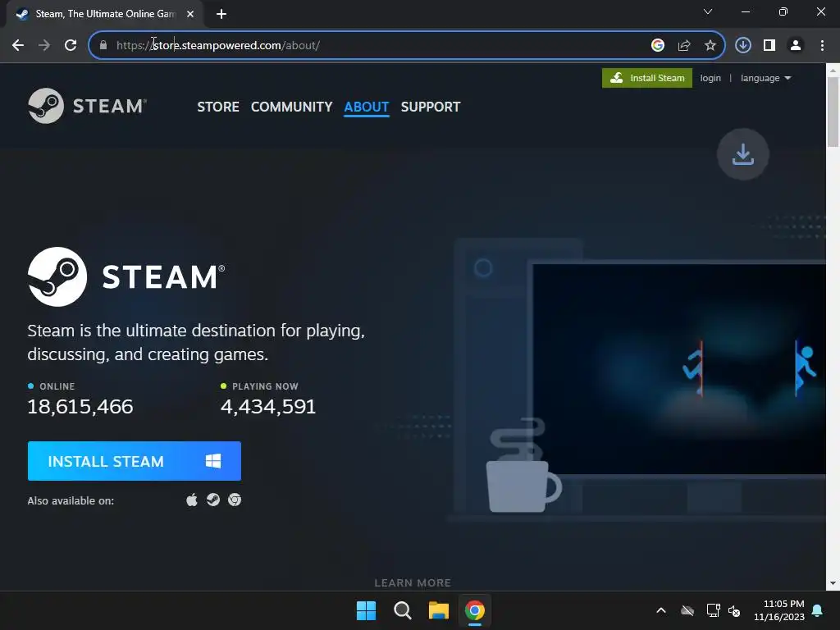Open the clock showing 11:05 PM
This screenshot has width=840, height=630.
pos(779,610)
